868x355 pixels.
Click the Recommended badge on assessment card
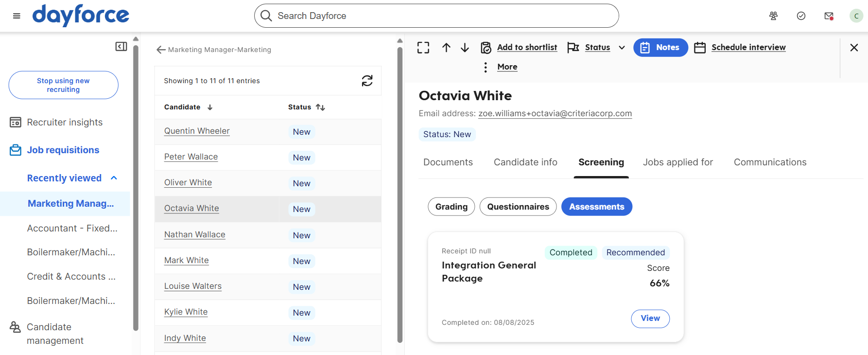636,252
